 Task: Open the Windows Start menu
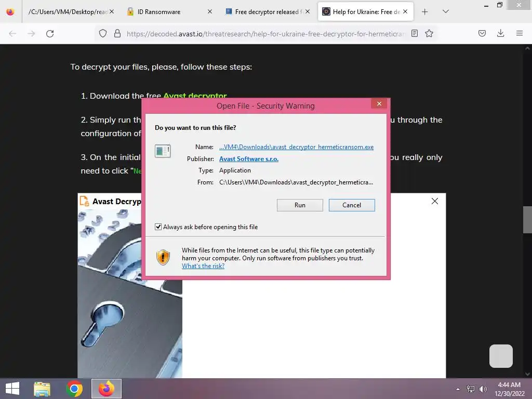pyautogui.click(x=12, y=389)
